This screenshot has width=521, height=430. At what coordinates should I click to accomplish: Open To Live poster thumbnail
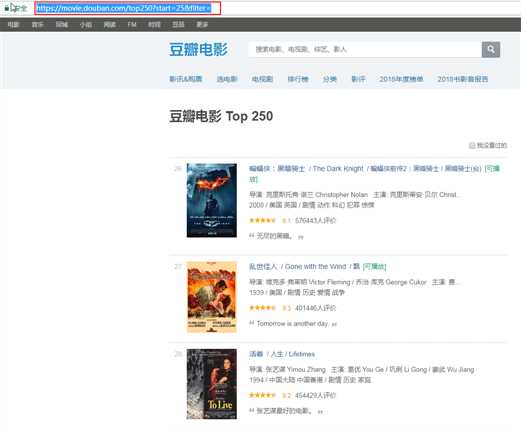click(212, 384)
